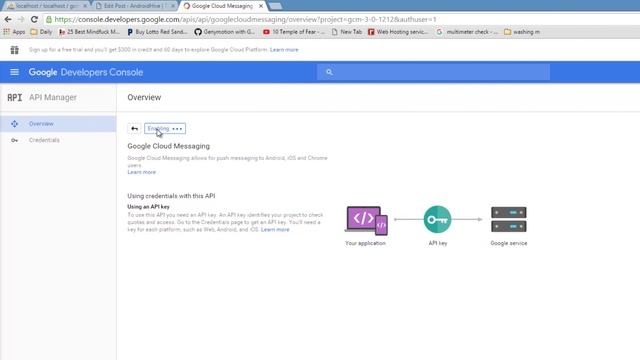The height and width of the screenshot is (360, 640).
Task: Close the Google Cloud Messaging tab
Action: (x=261, y=6)
